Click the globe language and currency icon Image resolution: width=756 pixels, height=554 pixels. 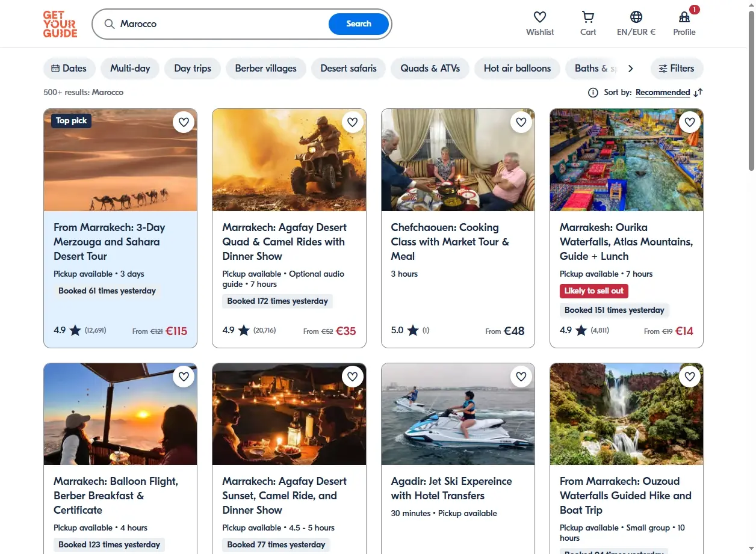(636, 17)
